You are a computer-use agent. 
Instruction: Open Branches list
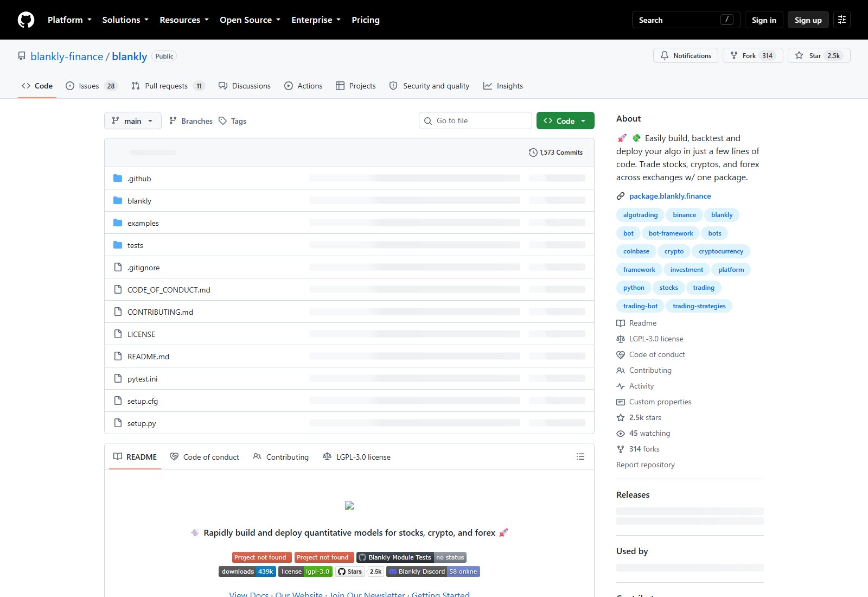coord(191,121)
